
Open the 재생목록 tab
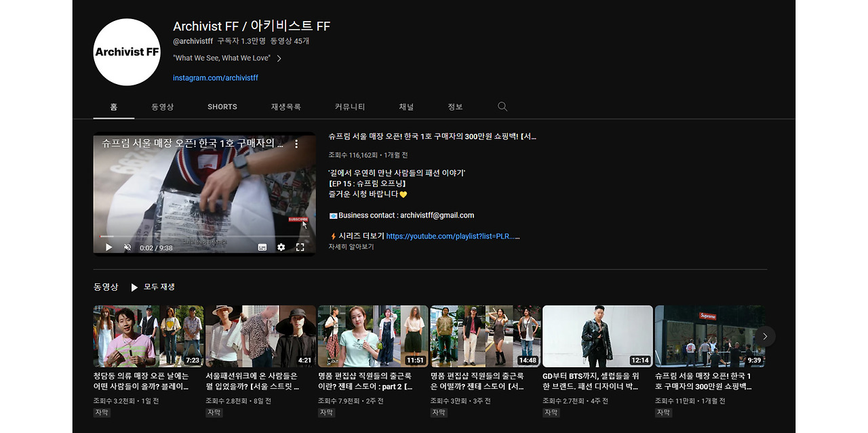coord(286,107)
